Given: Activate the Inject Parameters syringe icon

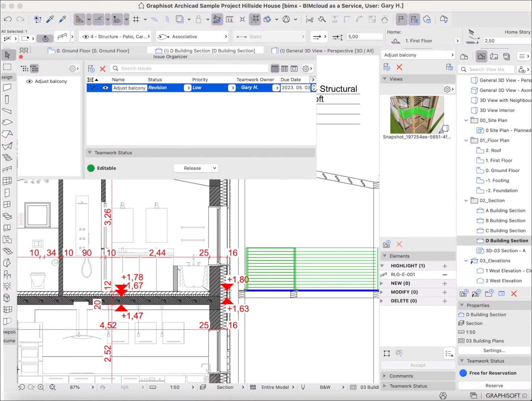Looking at the screenshot, I should (63, 19).
